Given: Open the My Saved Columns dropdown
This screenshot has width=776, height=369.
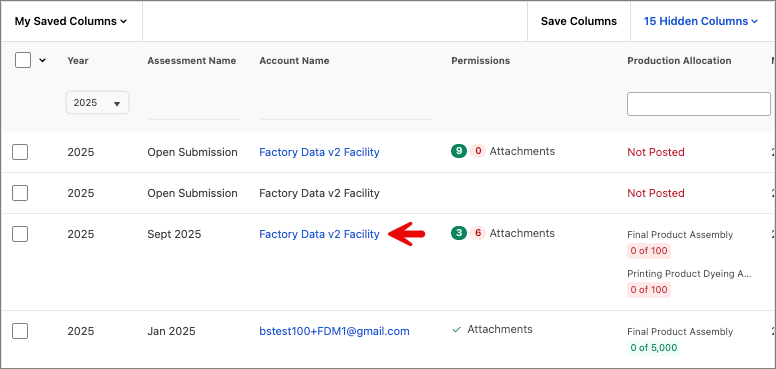Looking at the screenshot, I should [71, 21].
